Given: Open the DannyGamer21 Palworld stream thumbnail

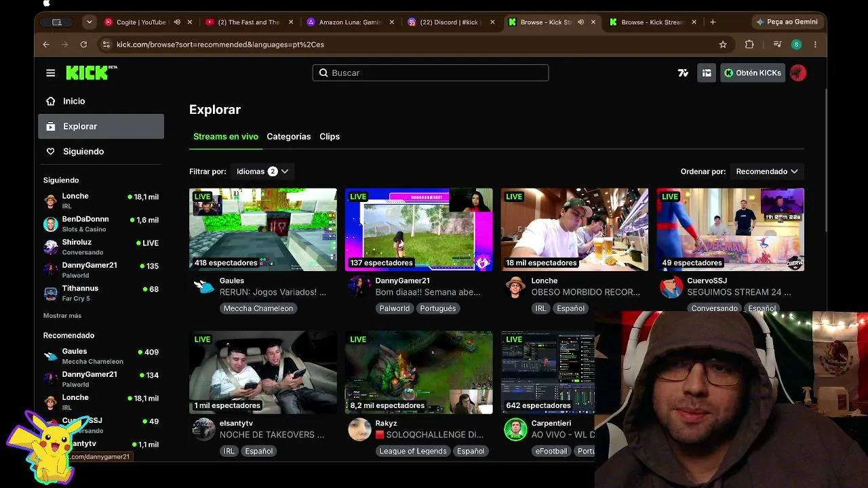Looking at the screenshot, I should [x=419, y=230].
